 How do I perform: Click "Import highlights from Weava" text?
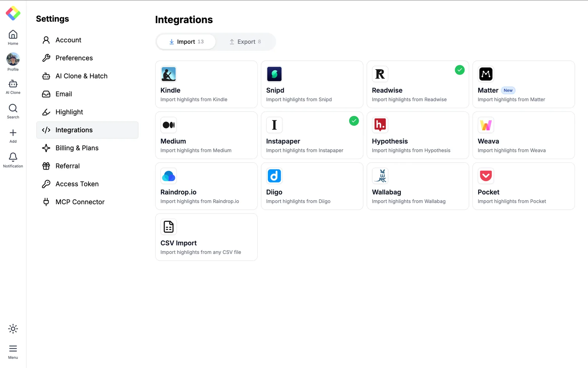click(x=512, y=151)
